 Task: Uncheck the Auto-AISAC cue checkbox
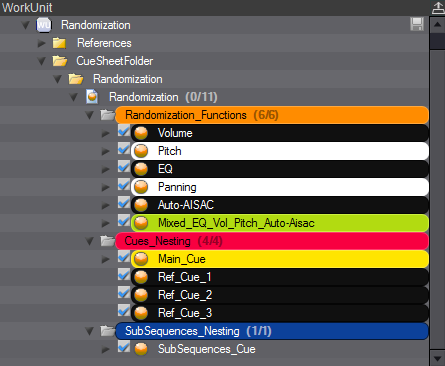coord(124,203)
